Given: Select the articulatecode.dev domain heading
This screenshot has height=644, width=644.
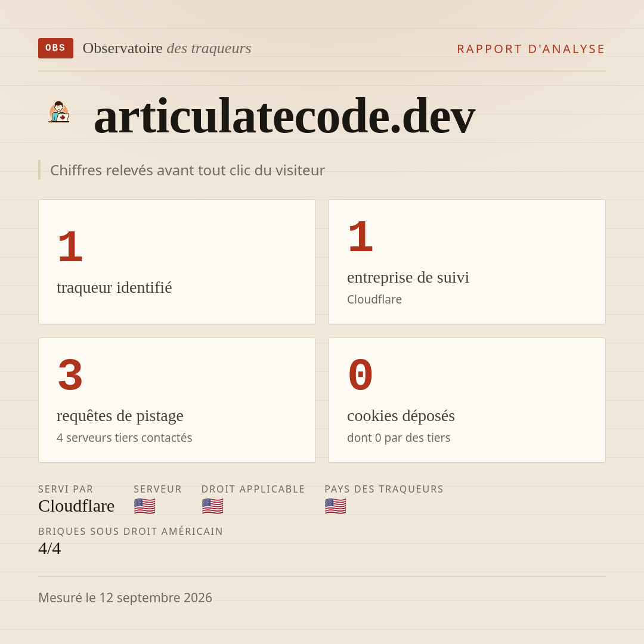Looking at the screenshot, I should pos(284,116).
